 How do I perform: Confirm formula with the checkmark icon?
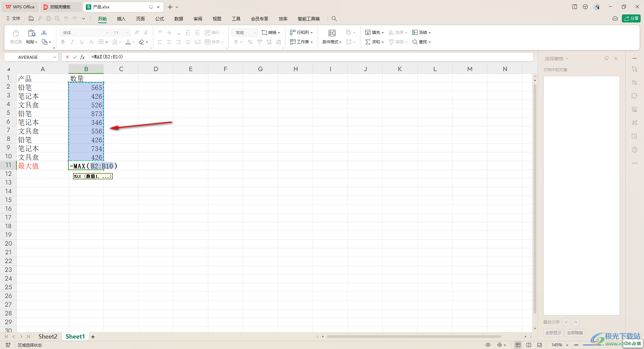75,57
